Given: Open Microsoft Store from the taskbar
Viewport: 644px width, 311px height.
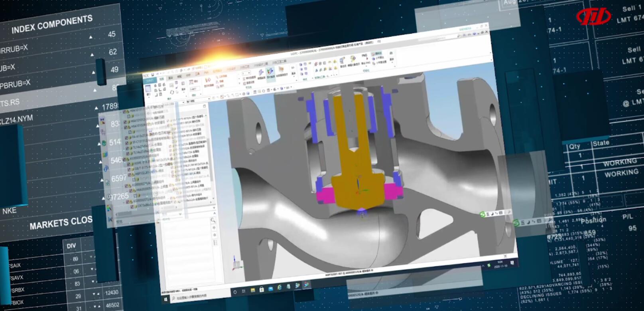Looking at the screenshot, I should 262,289.
